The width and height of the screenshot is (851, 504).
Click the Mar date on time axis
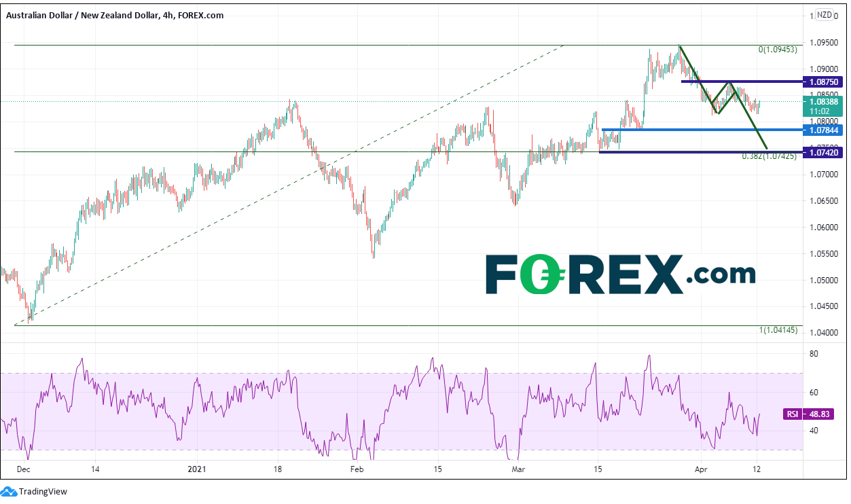[x=519, y=469]
